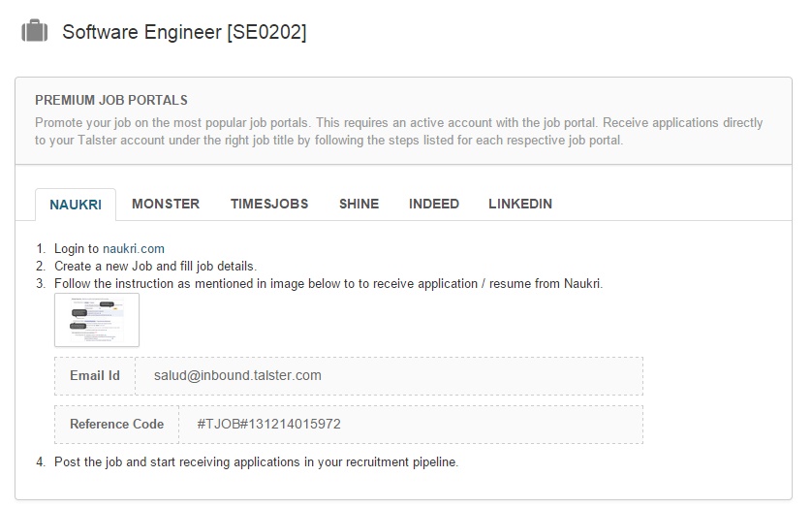Click the Premium Job Portals heading
The image size is (812, 508).
111,100
